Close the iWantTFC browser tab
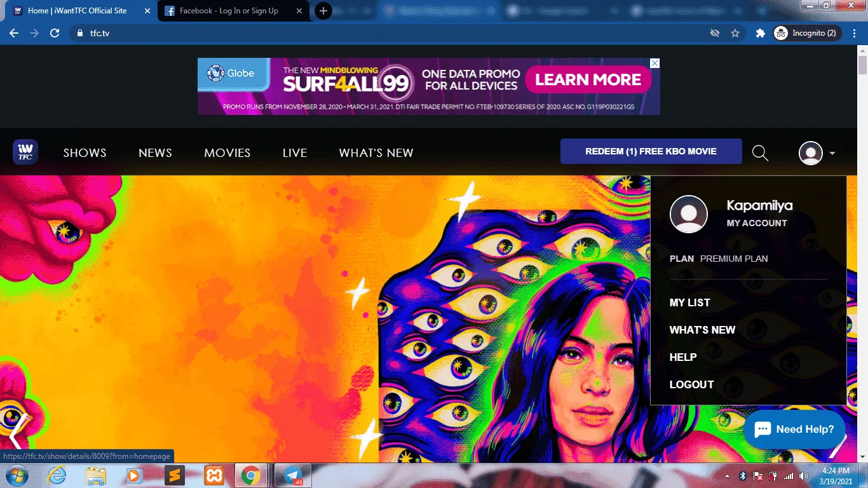 tap(147, 11)
